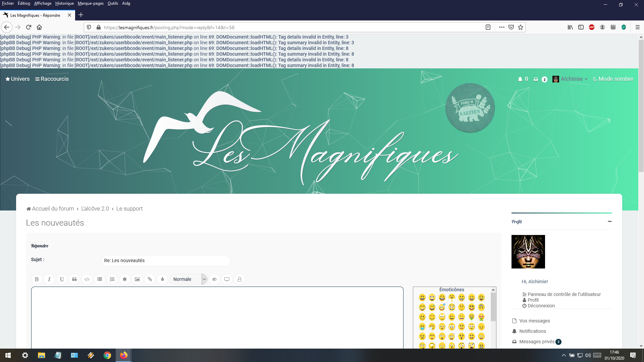The image size is (644, 362).
Task: Collapse the Profil panel with minus icon
Action: pyautogui.click(x=609, y=222)
